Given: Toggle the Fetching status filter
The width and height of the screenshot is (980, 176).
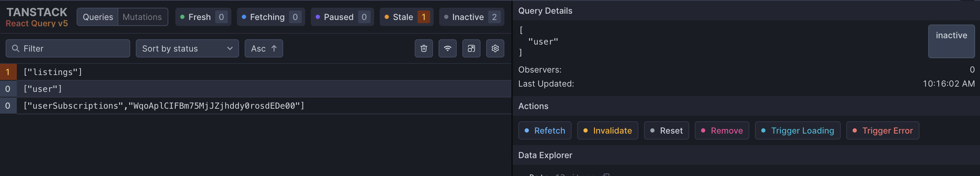Looking at the screenshot, I should tap(271, 17).
